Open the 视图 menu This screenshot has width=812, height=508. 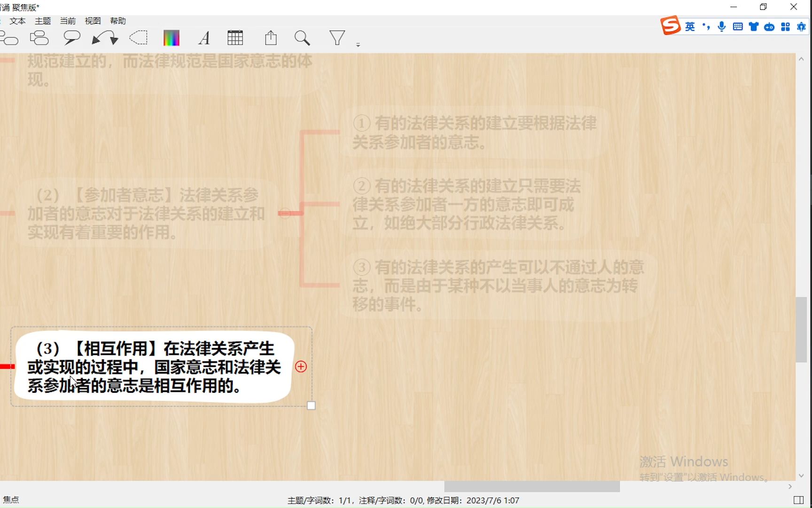(93, 21)
